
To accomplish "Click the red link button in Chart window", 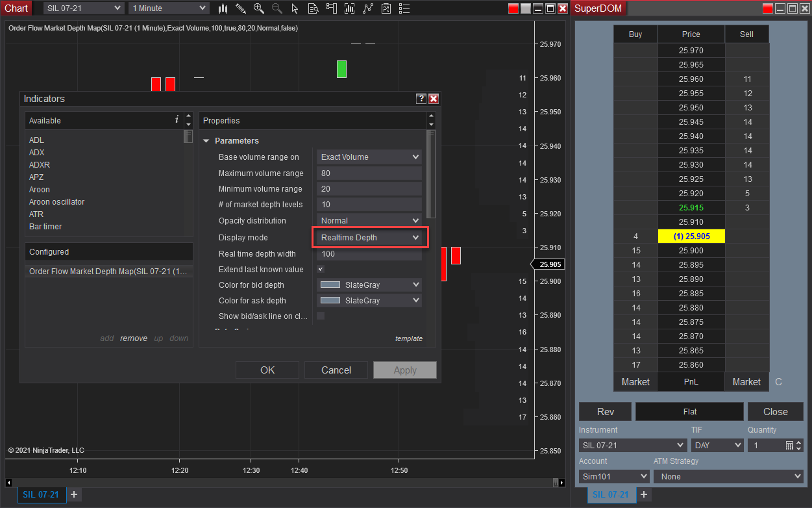I will pyautogui.click(x=513, y=8).
